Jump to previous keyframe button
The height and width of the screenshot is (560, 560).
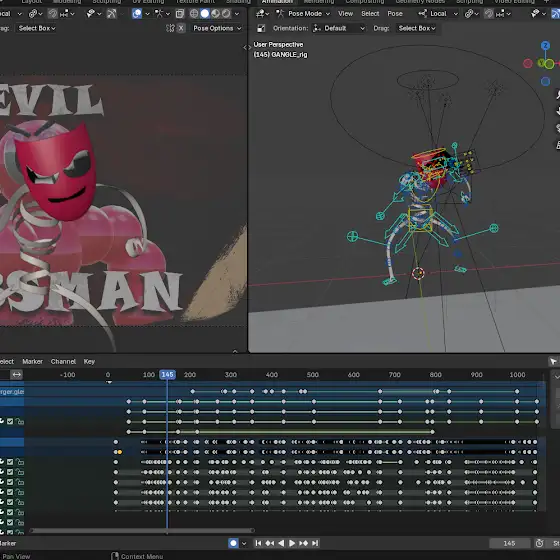pyautogui.click(x=270, y=543)
